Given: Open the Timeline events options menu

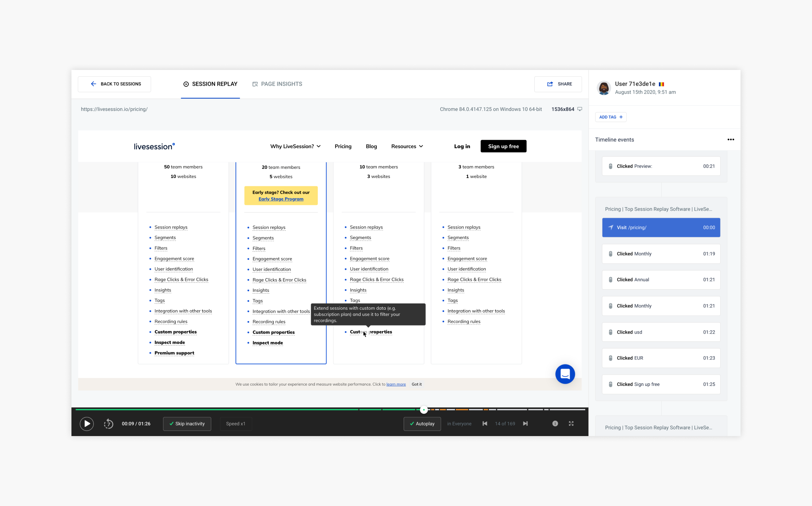Looking at the screenshot, I should pos(731,139).
